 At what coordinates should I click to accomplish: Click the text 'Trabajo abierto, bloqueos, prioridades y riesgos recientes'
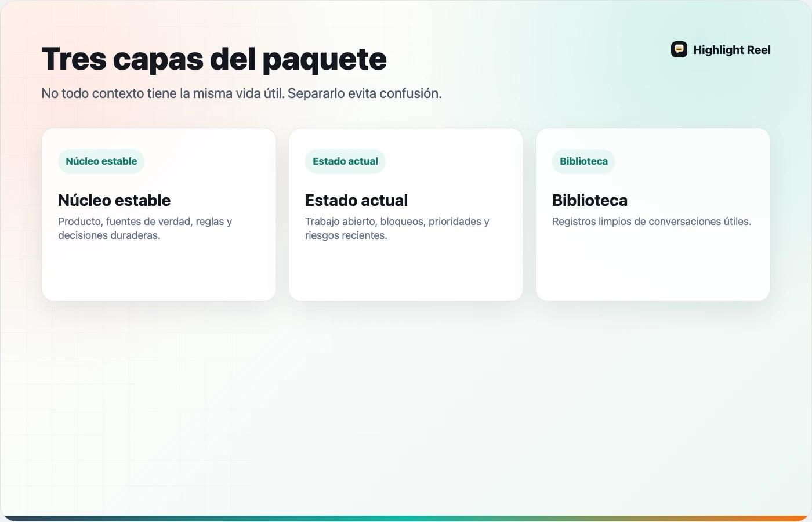click(x=397, y=229)
